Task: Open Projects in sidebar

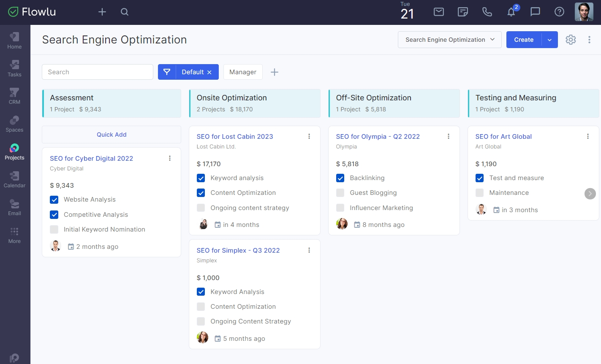Action: [x=15, y=152]
